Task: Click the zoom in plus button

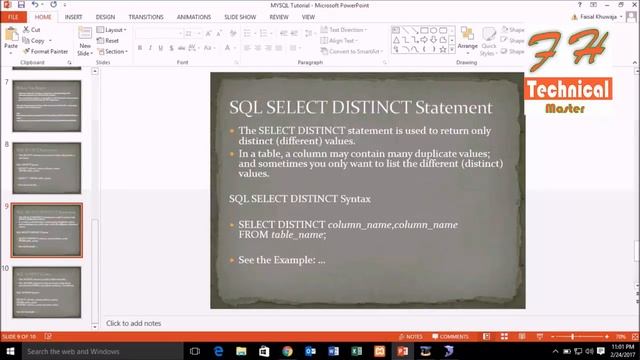Action: pos(607,336)
